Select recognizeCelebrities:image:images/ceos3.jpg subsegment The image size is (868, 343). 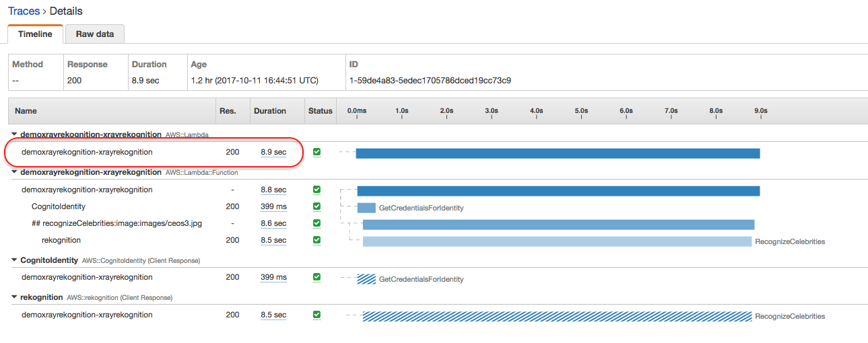tap(116, 223)
